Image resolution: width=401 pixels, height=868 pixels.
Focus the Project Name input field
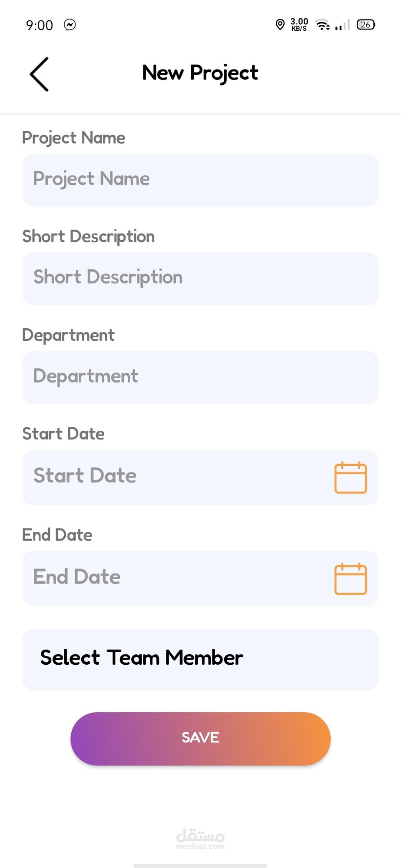tap(200, 180)
